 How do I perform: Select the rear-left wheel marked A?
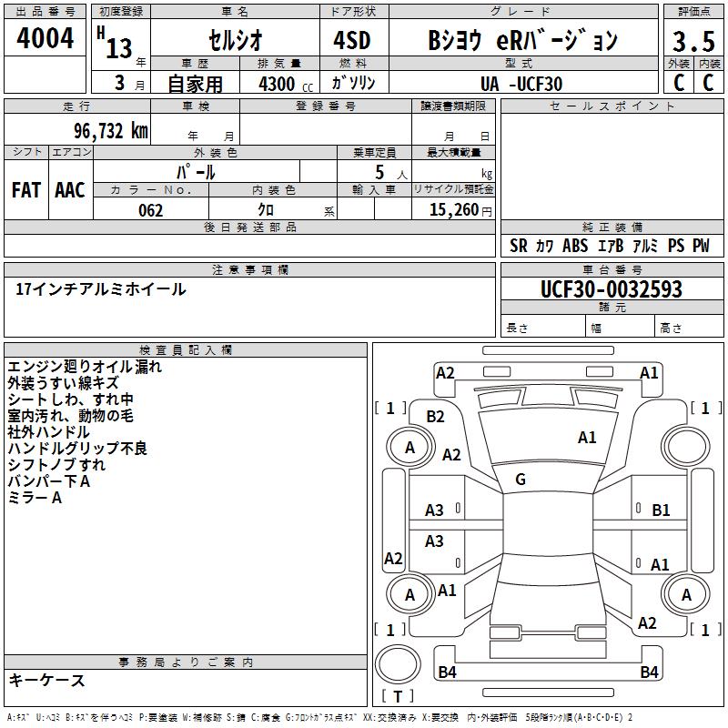coord(410,595)
